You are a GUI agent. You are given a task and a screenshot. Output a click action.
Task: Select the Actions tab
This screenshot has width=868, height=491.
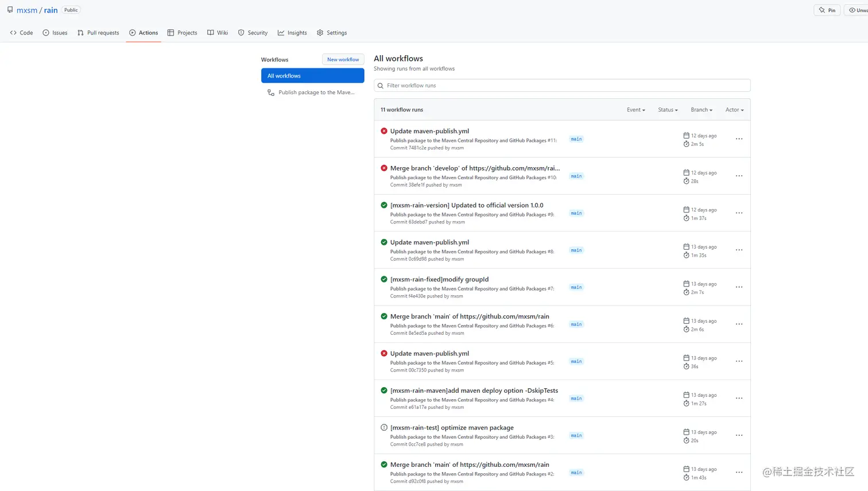(x=144, y=33)
